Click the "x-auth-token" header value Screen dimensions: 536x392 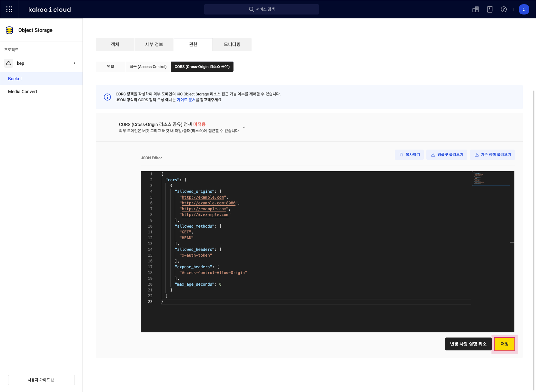(x=196, y=255)
